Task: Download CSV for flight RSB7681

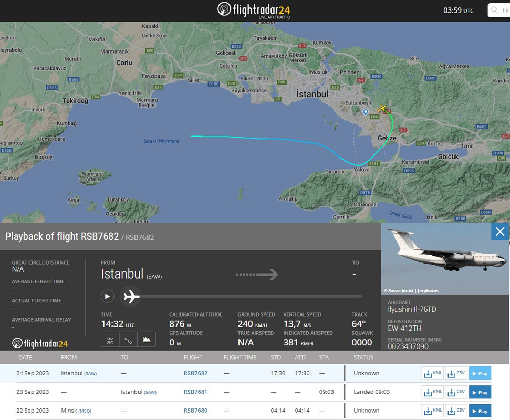Action: (x=456, y=392)
